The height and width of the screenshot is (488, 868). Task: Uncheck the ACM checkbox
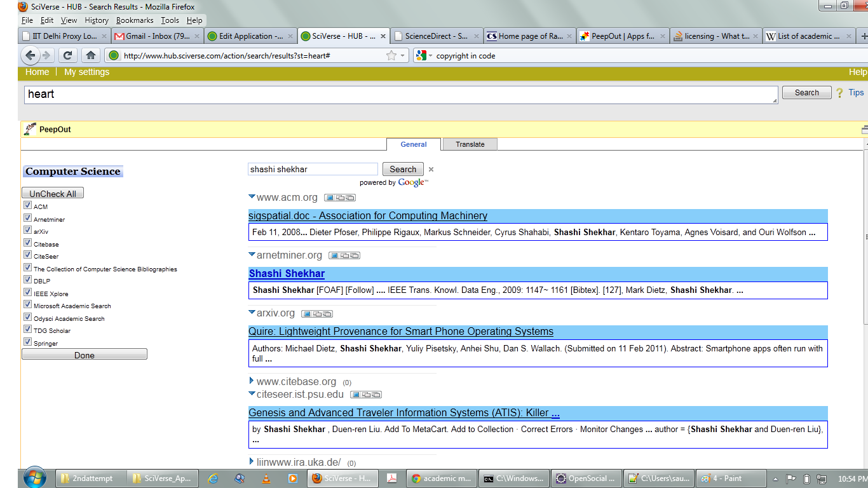click(x=27, y=205)
